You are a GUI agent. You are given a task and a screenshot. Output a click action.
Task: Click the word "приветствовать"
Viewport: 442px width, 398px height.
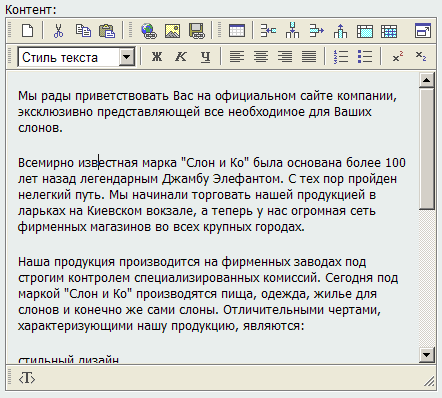pyautogui.click(x=122, y=96)
